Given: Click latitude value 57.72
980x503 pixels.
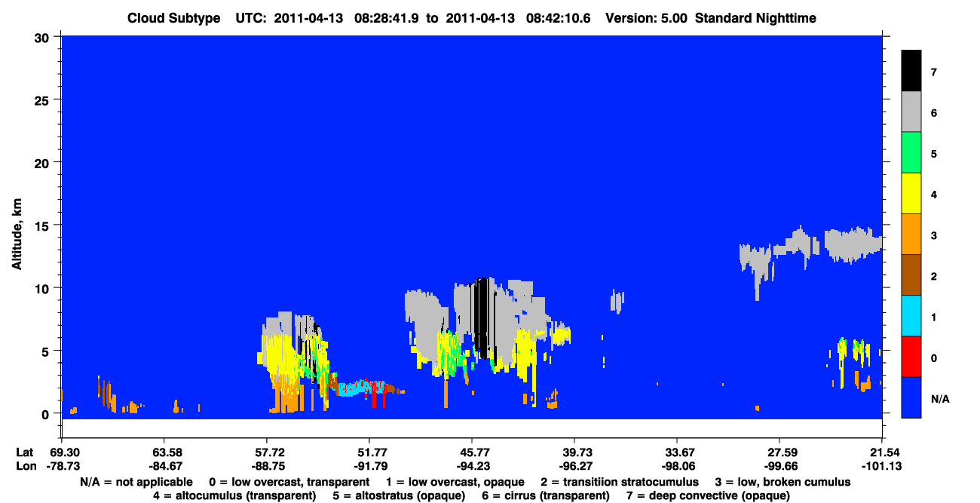Looking at the screenshot, I should (267, 452).
